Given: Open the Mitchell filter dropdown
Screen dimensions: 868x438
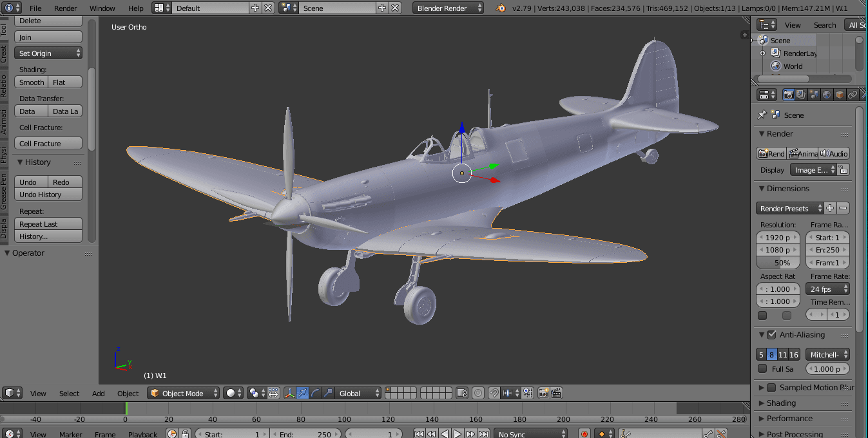Looking at the screenshot, I should [827, 354].
